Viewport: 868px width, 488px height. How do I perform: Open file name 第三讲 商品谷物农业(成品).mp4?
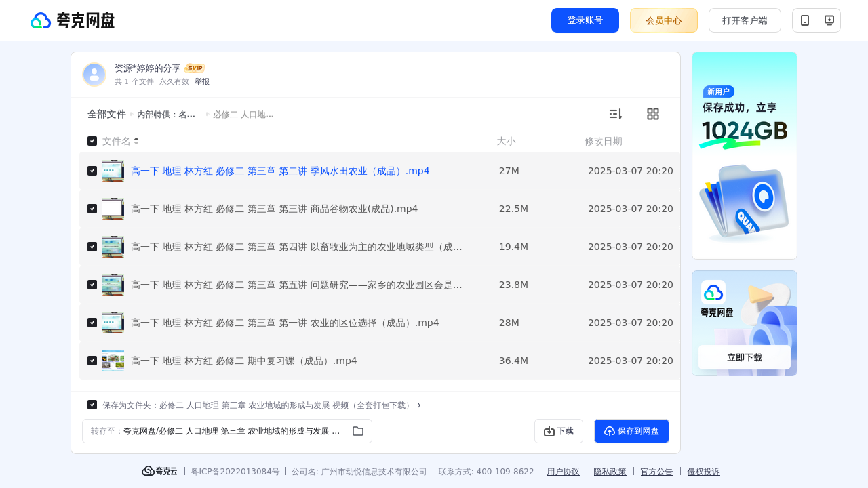click(275, 209)
